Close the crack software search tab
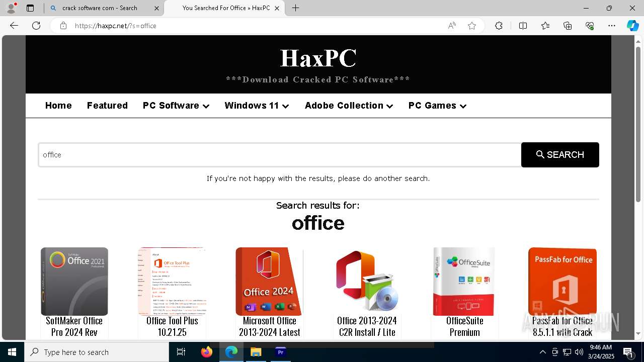 click(x=156, y=8)
